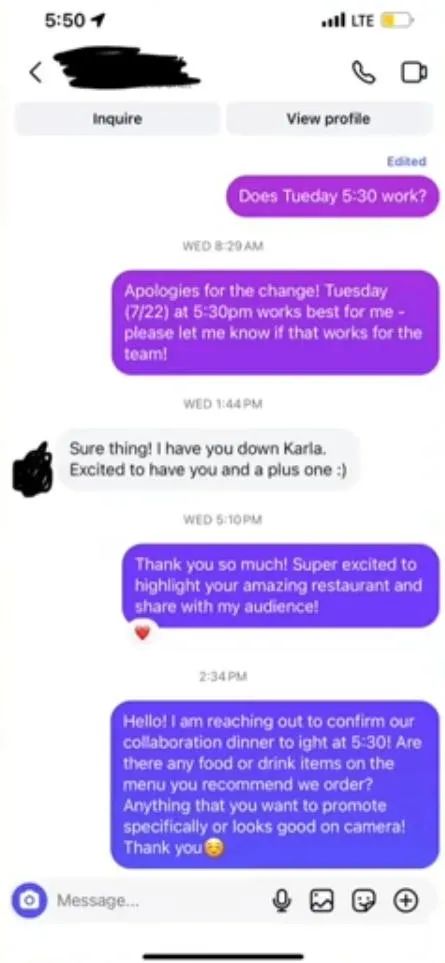Start a video call with camera icon
This screenshot has width=445, height=963.
(x=414, y=72)
